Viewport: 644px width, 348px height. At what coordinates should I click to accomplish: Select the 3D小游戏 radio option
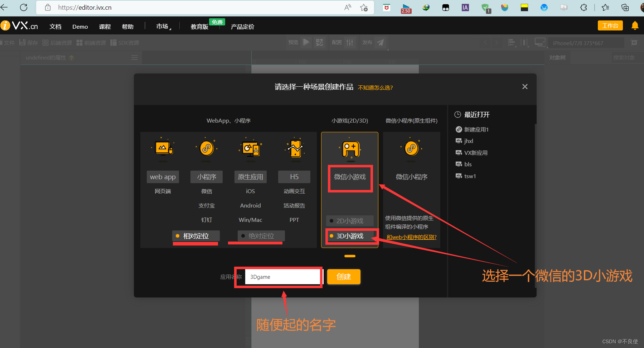(350, 236)
